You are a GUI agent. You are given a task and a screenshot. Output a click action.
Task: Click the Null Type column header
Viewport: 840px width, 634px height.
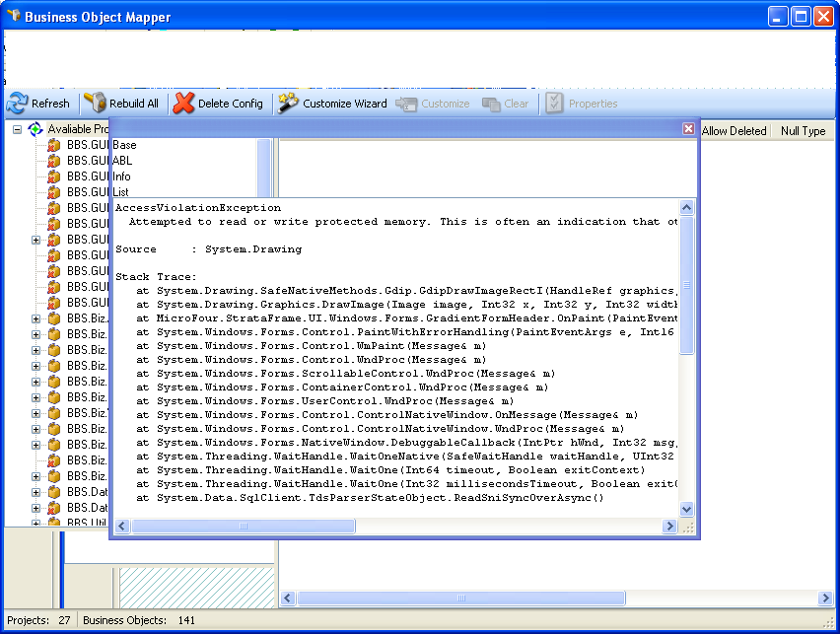point(803,130)
